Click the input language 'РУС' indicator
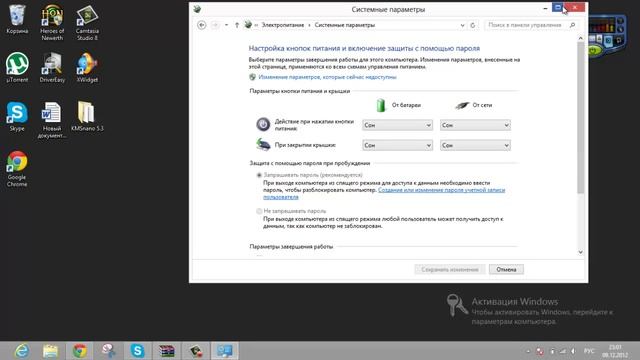This screenshot has width=640, height=360. tap(589, 351)
